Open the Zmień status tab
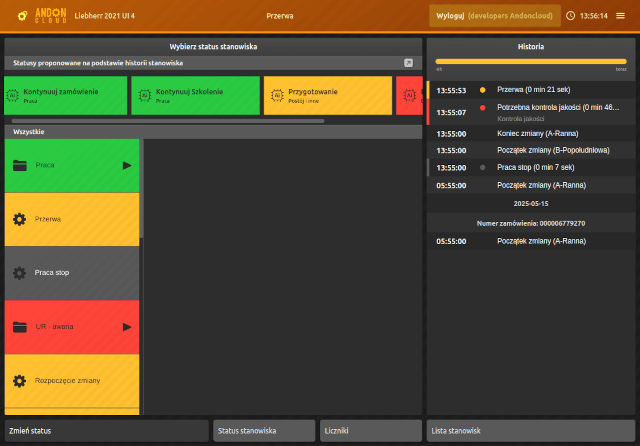This screenshot has width=640, height=446. coord(107,431)
